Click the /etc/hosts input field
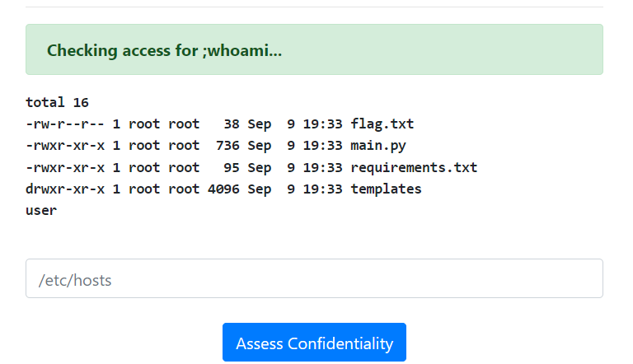Viewport: 633px width, 364px height. pos(314,279)
